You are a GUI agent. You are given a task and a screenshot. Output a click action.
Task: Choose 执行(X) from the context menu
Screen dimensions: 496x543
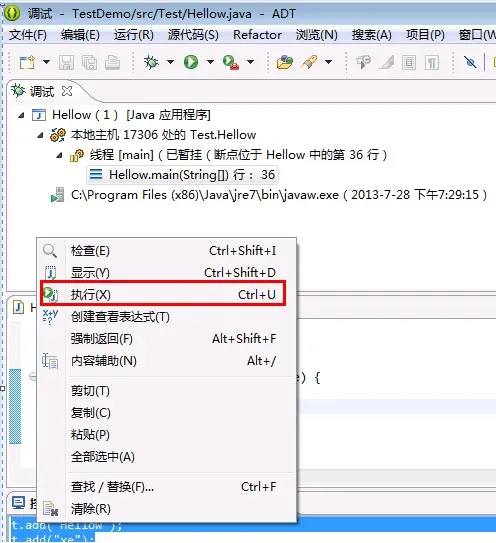coord(163,294)
